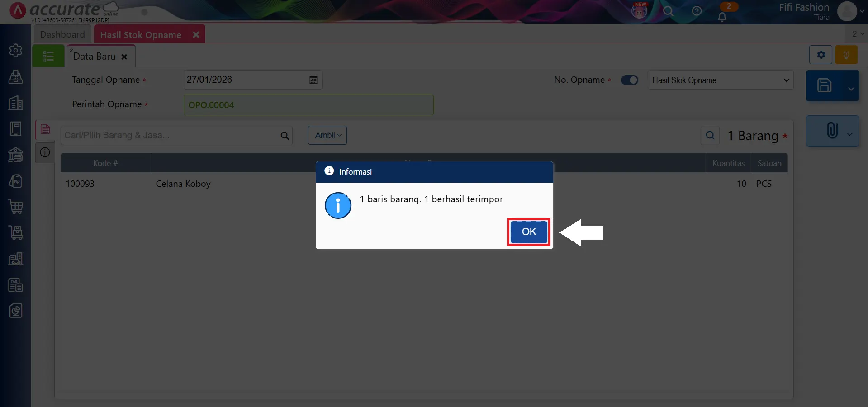Screen dimensions: 868x407
Task: Click the yellow lightbulb tips button
Action: pos(846,55)
